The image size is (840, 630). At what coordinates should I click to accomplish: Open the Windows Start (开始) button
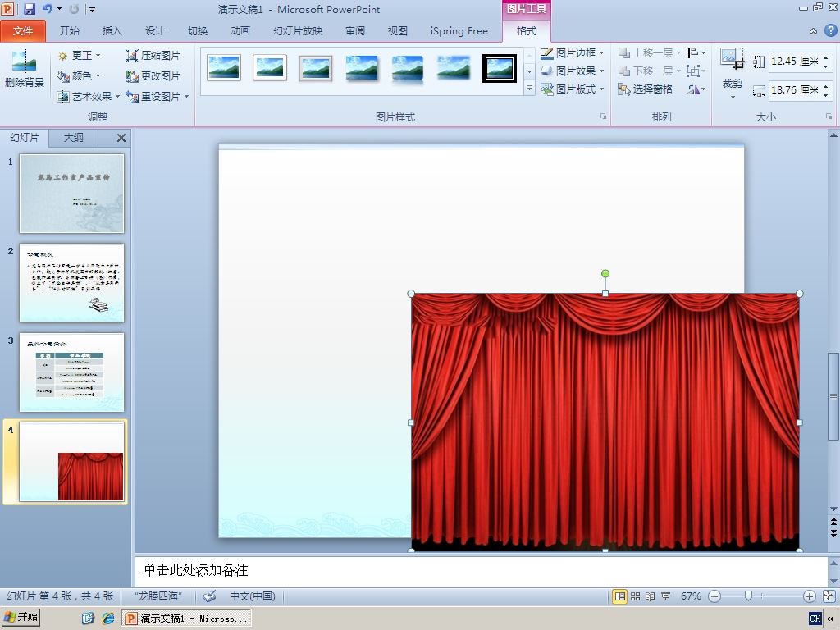click(21, 618)
